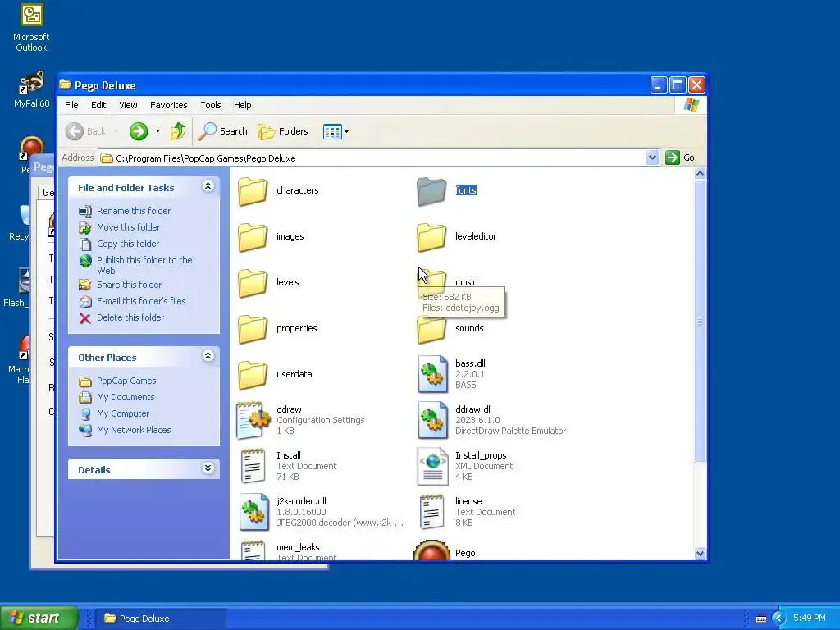Select the properties folder icon

tap(253, 329)
